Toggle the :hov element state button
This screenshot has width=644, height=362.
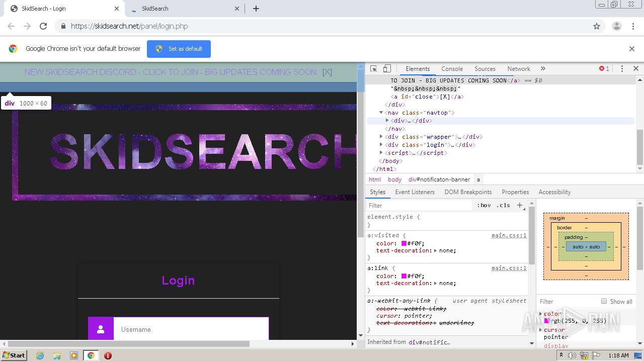(x=484, y=205)
